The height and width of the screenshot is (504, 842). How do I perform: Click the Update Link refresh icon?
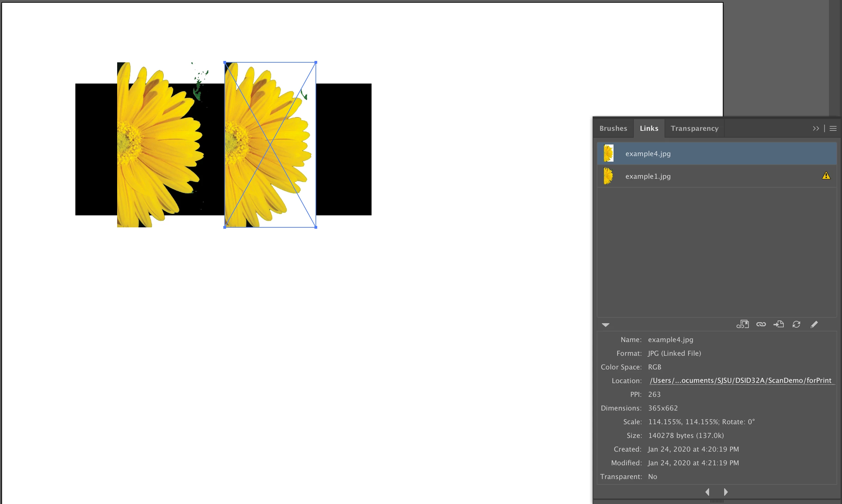[796, 324]
